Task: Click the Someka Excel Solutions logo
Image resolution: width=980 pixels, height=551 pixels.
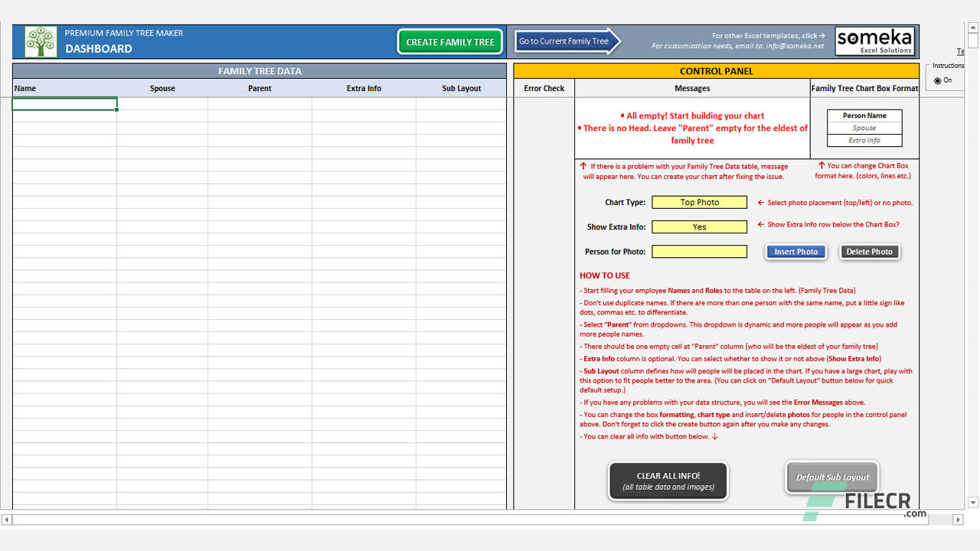Action: [x=876, y=41]
